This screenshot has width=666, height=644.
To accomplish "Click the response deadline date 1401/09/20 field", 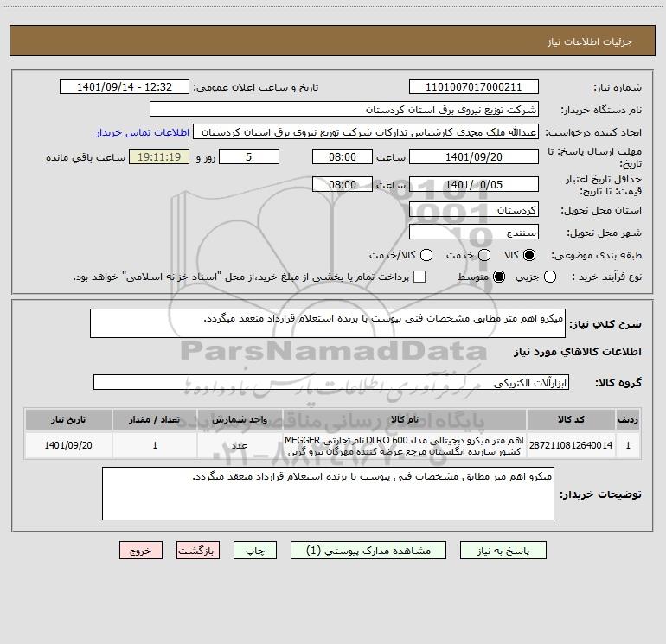I will (x=474, y=156).
